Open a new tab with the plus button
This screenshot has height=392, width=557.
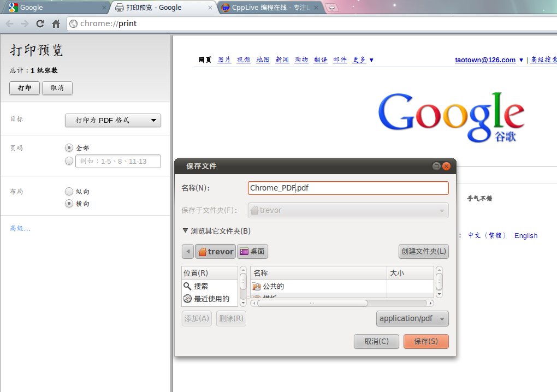coord(331,8)
